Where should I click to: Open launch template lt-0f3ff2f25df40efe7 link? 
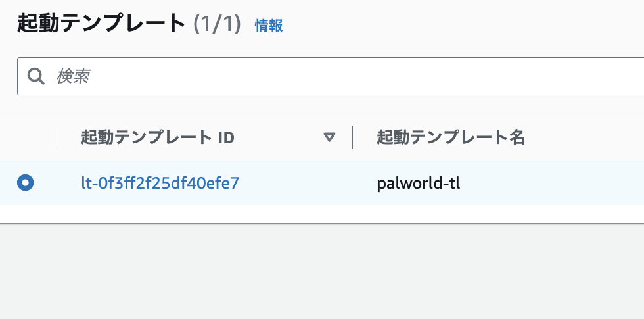click(160, 183)
